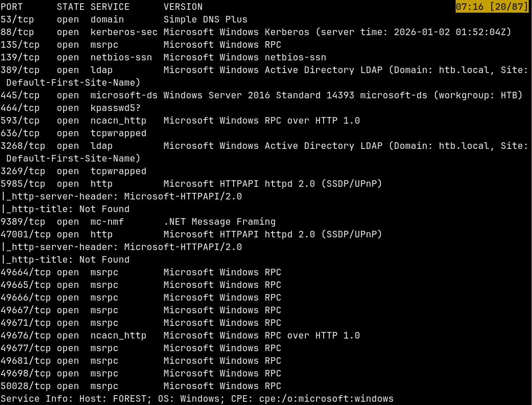
Task: Click the PORT column header
Action: [x=12, y=7]
